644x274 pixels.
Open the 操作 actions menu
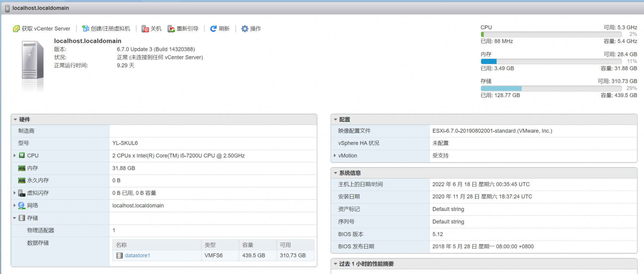pos(251,29)
